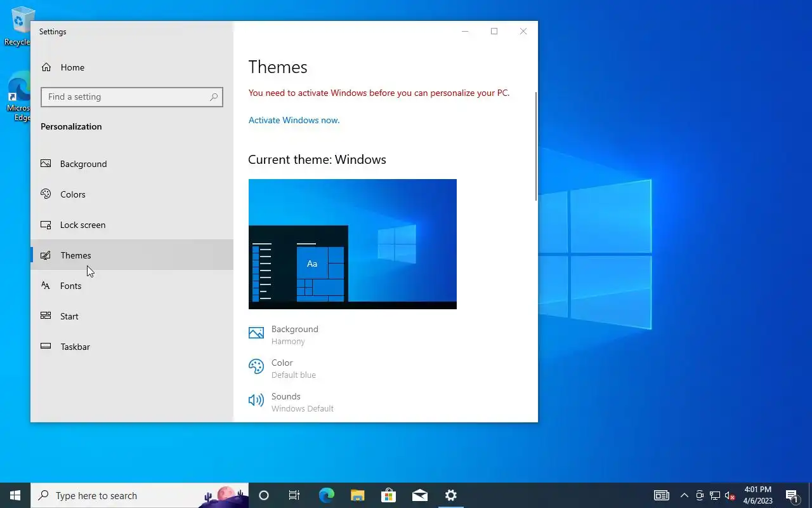This screenshot has width=812, height=508.
Task: Click the theme Color palette icon
Action: (x=256, y=366)
